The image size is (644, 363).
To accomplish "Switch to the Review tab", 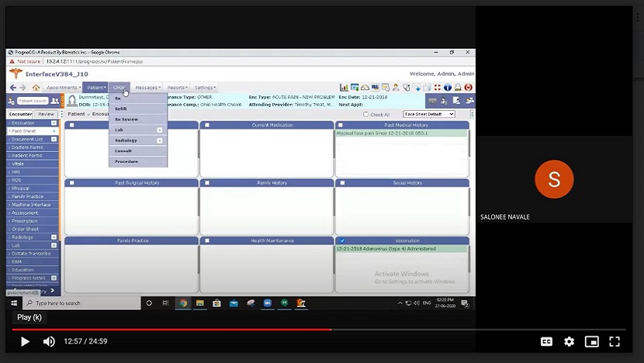I will (46, 114).
